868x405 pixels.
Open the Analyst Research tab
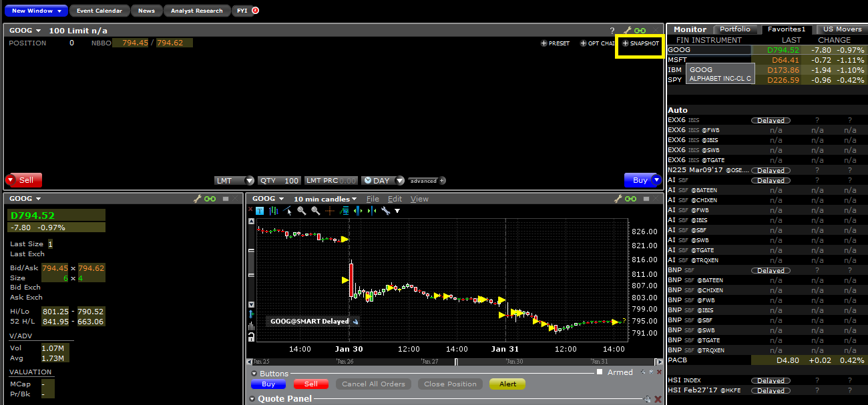tap(197, 11)
